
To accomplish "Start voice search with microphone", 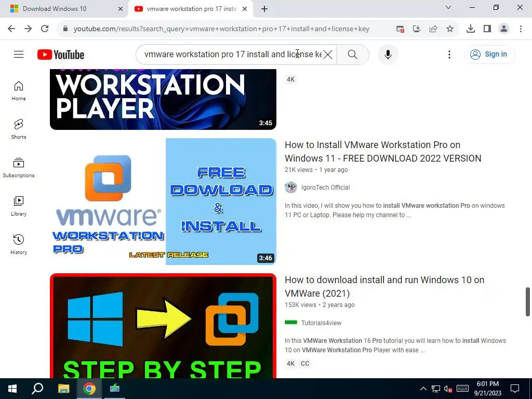I will (388, 54).
